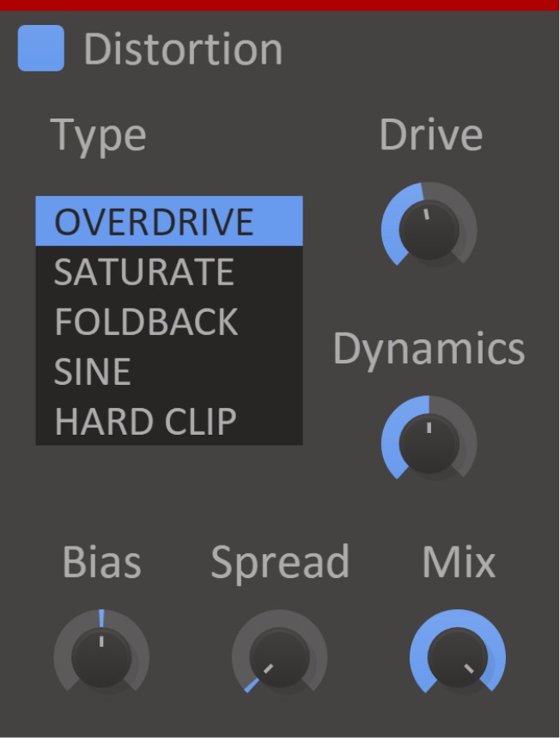Choose SATURATE in the Type list

point(169,271)
